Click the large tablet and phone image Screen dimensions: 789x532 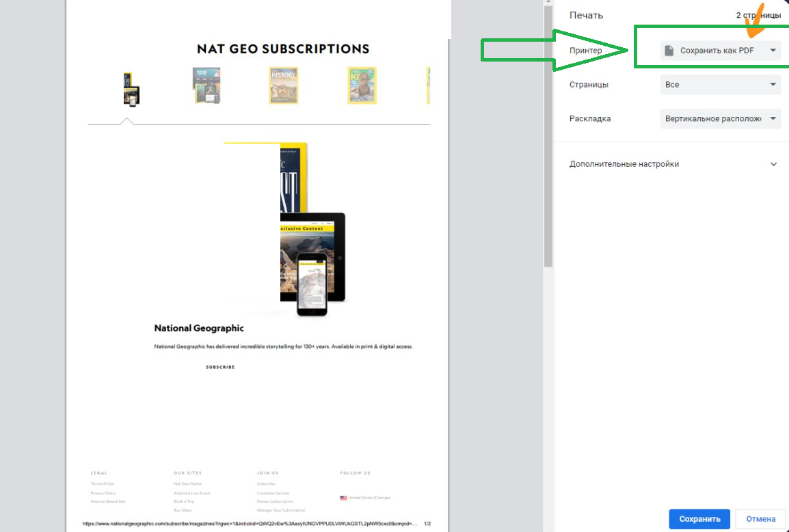click(x=285, y=230)
